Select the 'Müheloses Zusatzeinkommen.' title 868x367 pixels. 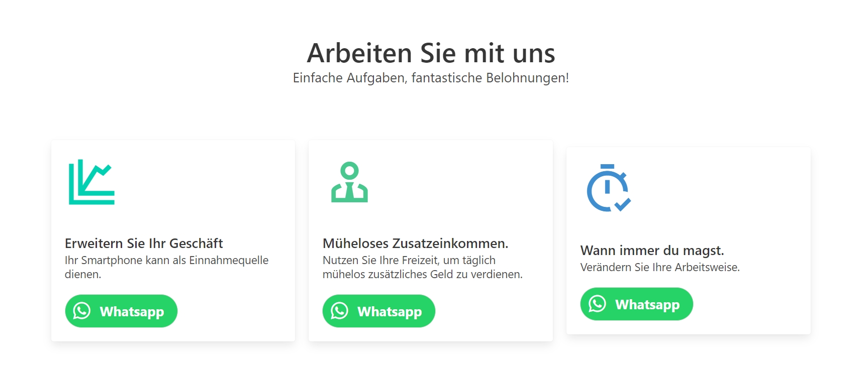(x=416, y=243)
